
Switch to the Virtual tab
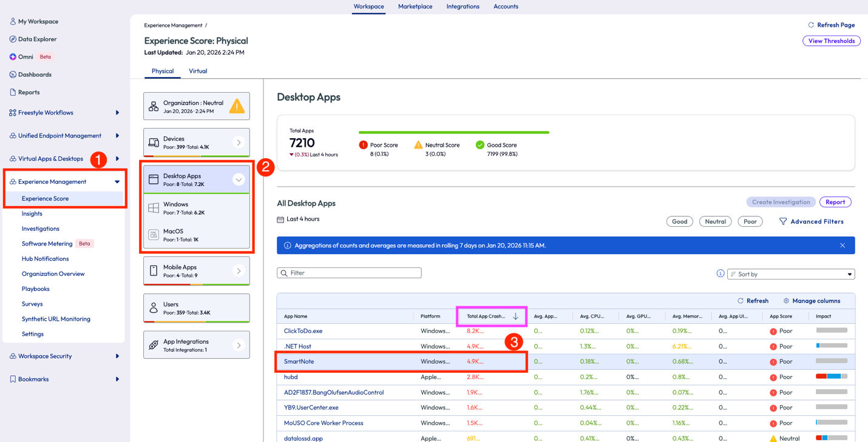point(198,71)
